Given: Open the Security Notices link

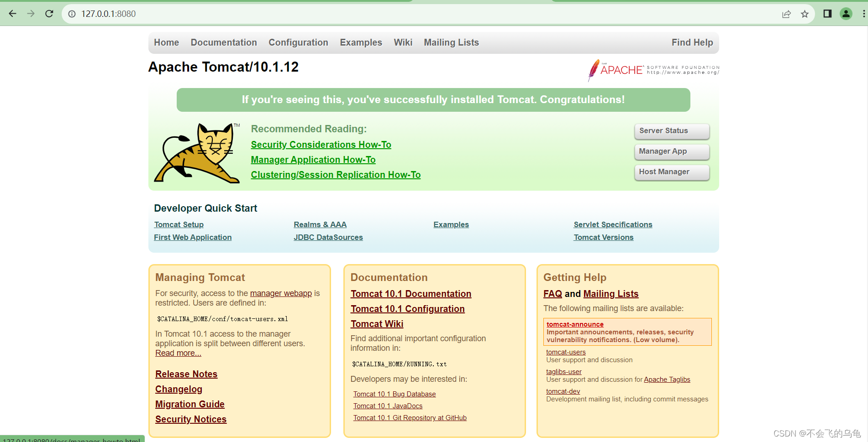Looking at the screenshot, I should coord(191,419).
